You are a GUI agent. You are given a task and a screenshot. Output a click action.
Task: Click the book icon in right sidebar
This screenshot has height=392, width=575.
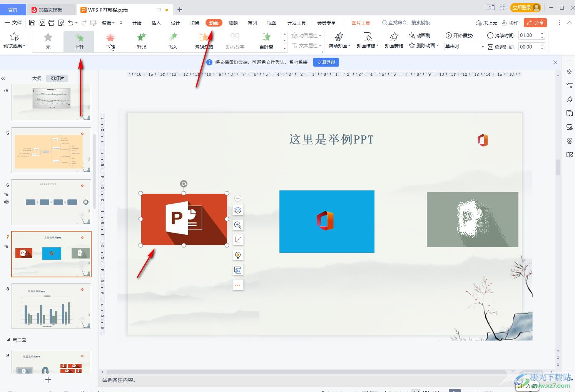click(570, 155)
